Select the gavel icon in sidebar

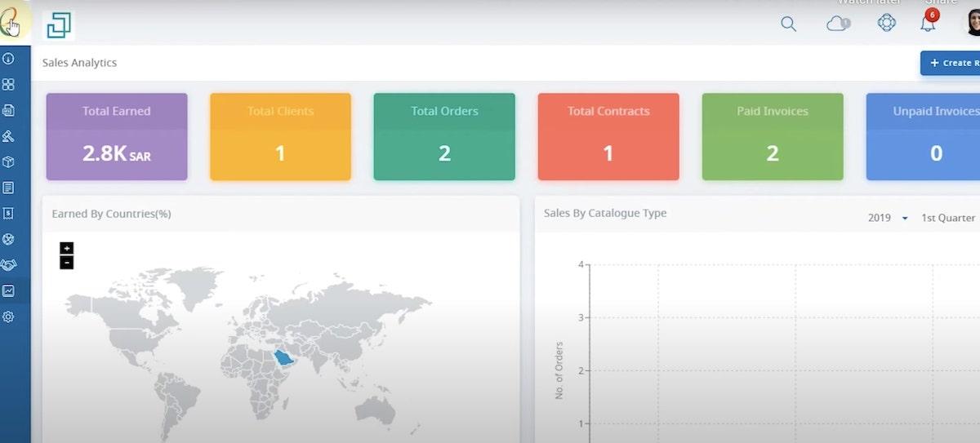tap(9, 136)
